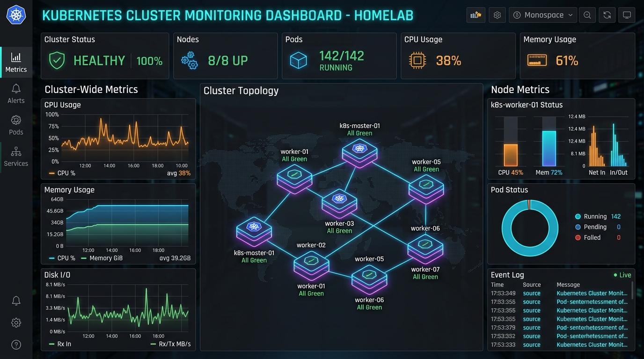Select the worker-03 node in topology
Screen dimensions: 644x359
click(x=339, y=203)
